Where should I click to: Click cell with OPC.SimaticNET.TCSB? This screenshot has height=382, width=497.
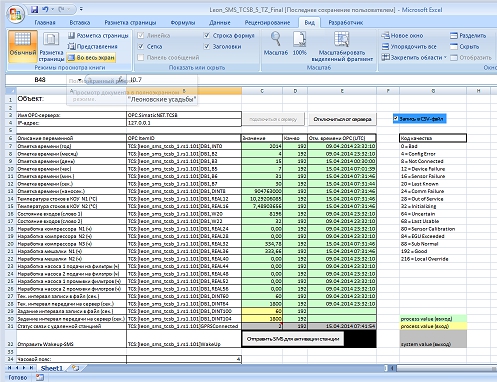point(184,115)
